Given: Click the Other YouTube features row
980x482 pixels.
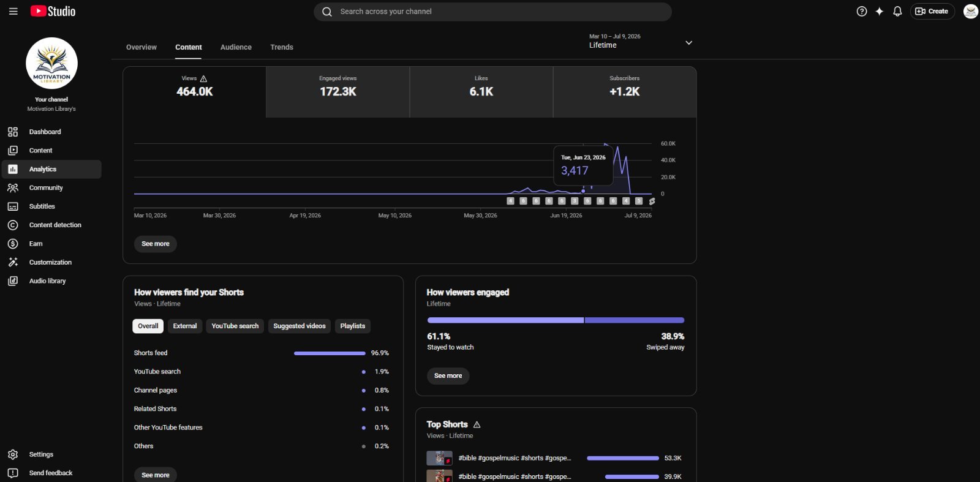Looking at the screenshot, I should [x=262, y=427].
